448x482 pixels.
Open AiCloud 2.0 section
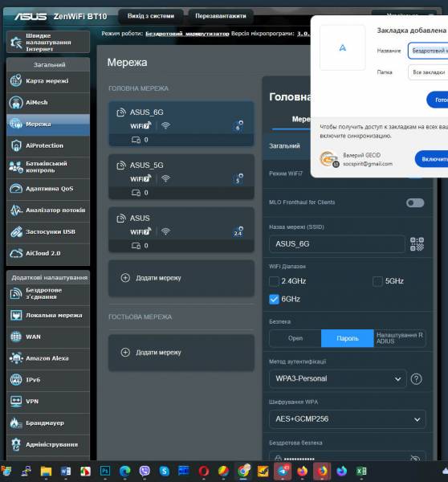tap(48, 253)
